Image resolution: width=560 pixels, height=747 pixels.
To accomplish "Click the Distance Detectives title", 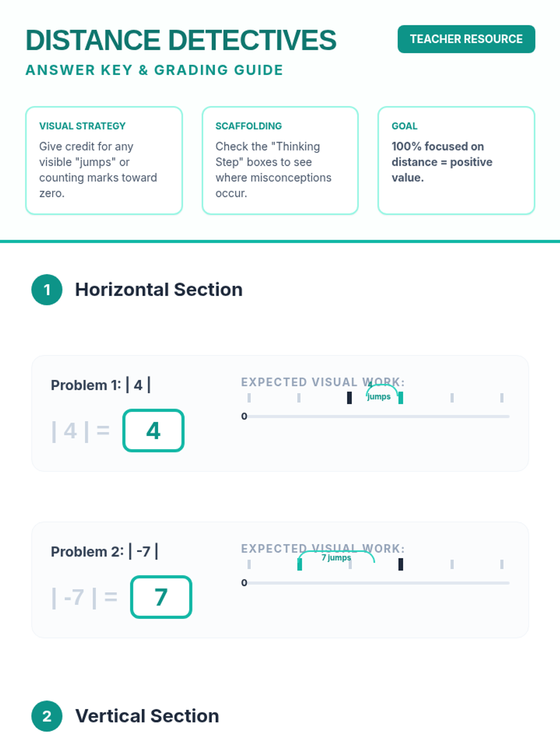I will coord(181,40).
